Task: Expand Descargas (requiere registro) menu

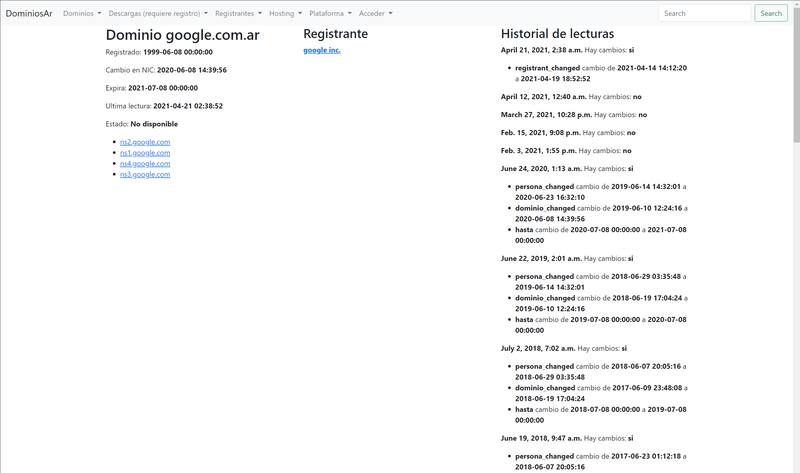Action: [158, 14]
